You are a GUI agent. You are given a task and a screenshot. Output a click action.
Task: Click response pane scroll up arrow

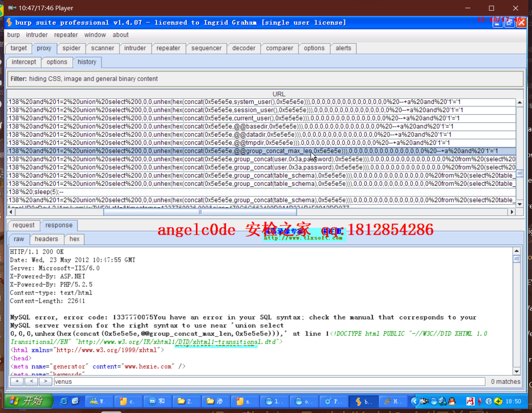coord(516,251)
